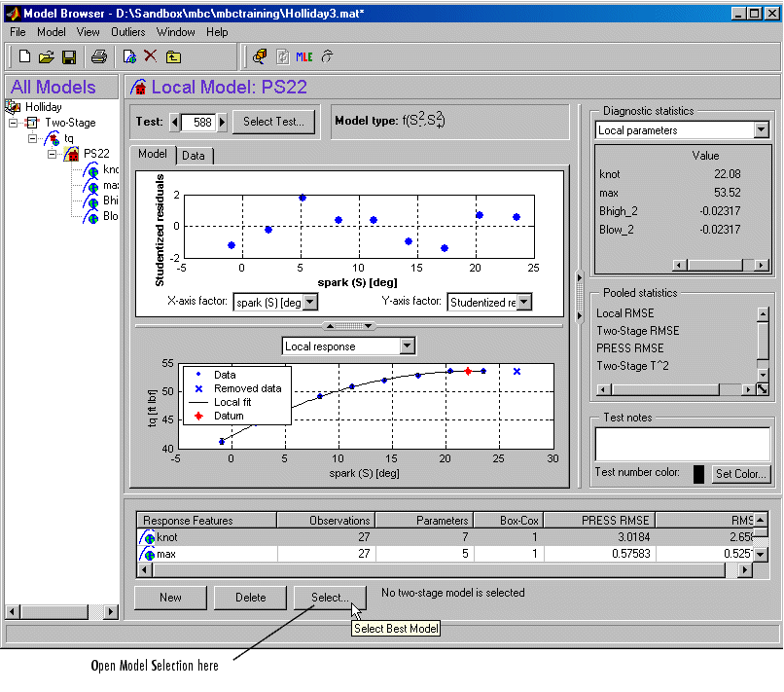Go to next test number
This screenshot has width=784, height=692.
click(x=223, y=122)
